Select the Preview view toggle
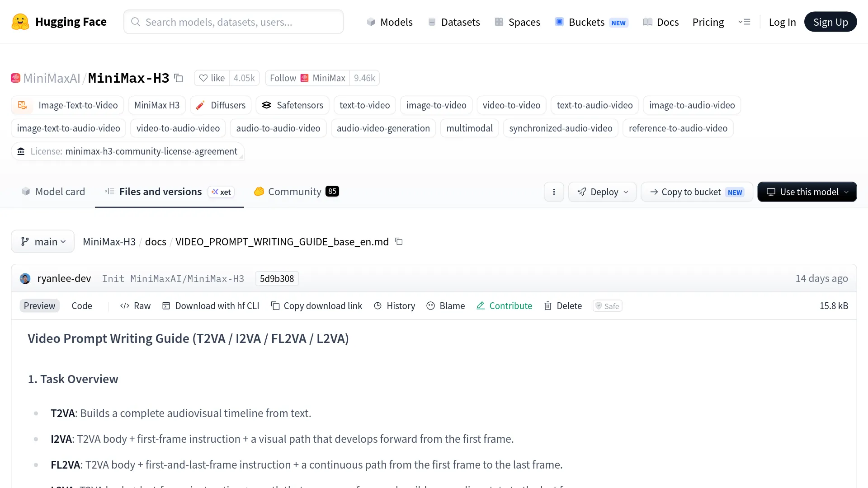This screenshot has width=868, height=488. (x=39, y=306)
